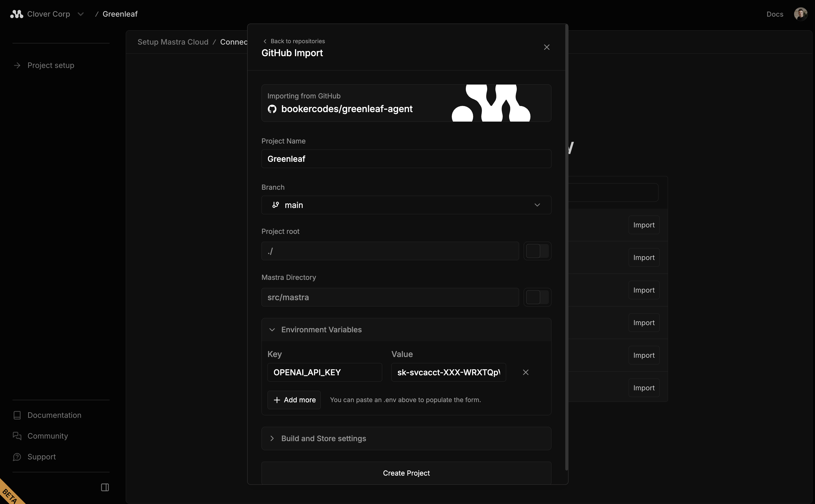Click the user avatar in top right
Image resolution: width=815 pixels, height=504 pixels.
tap(800, 14)
